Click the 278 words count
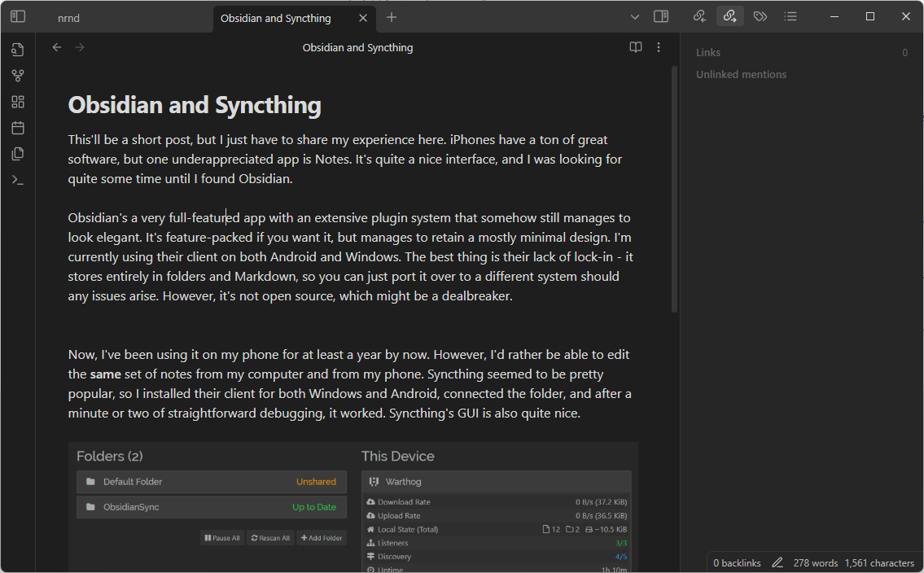 [815, 563]
